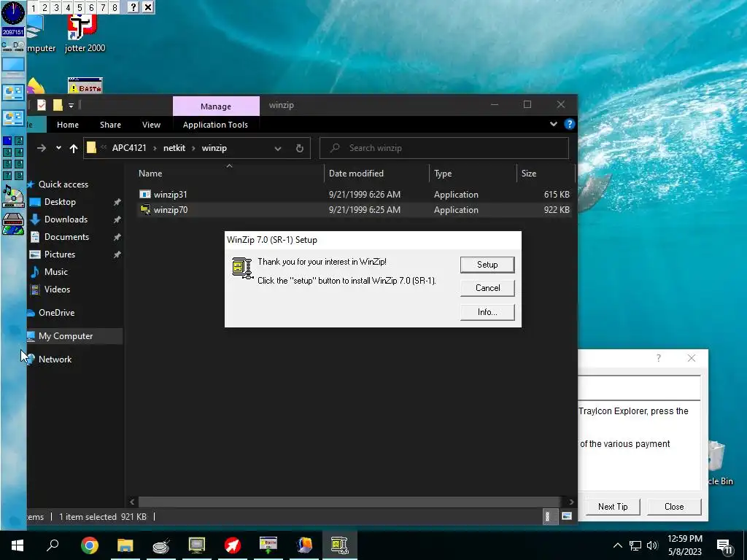Open the recent locations dropdown arrow
Viewport: 747px width, 560px height.
58,148
